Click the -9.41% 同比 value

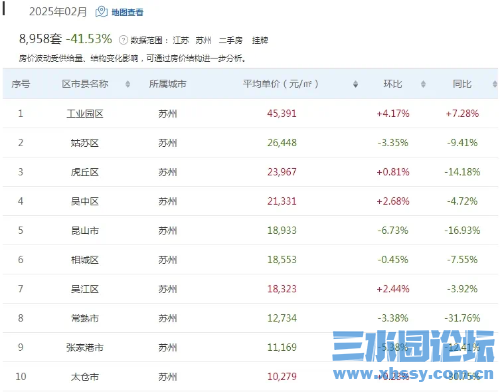462,143
